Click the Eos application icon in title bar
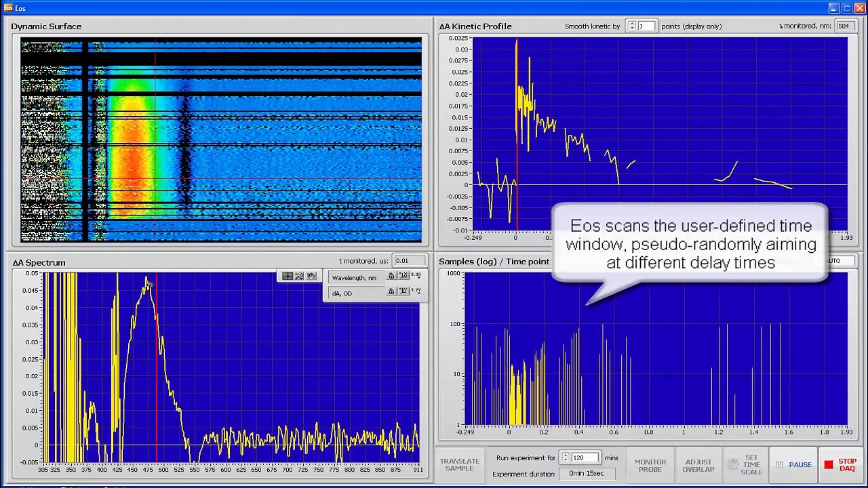868x488 pixels. pyautogui.click(x=7, y=8)
